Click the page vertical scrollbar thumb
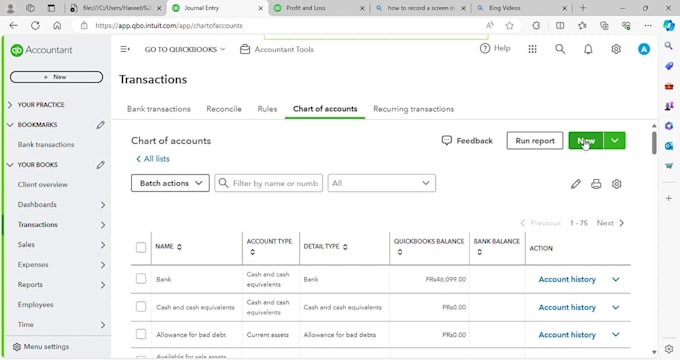The height and width of the screenshot is (360, 680). click(654, 142)
